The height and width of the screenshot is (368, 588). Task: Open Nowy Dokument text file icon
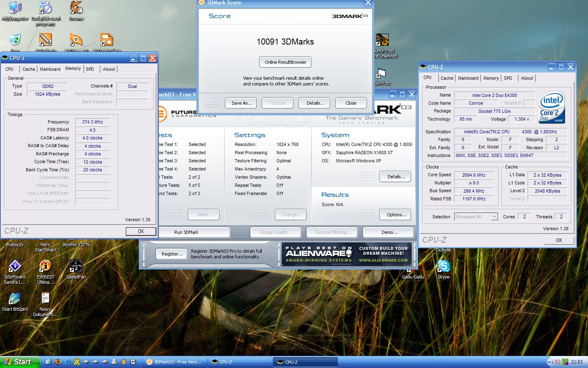(45, 304)
